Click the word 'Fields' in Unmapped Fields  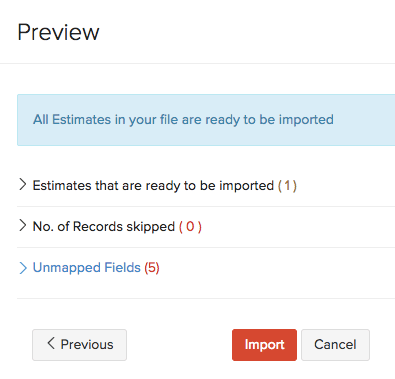122,268
